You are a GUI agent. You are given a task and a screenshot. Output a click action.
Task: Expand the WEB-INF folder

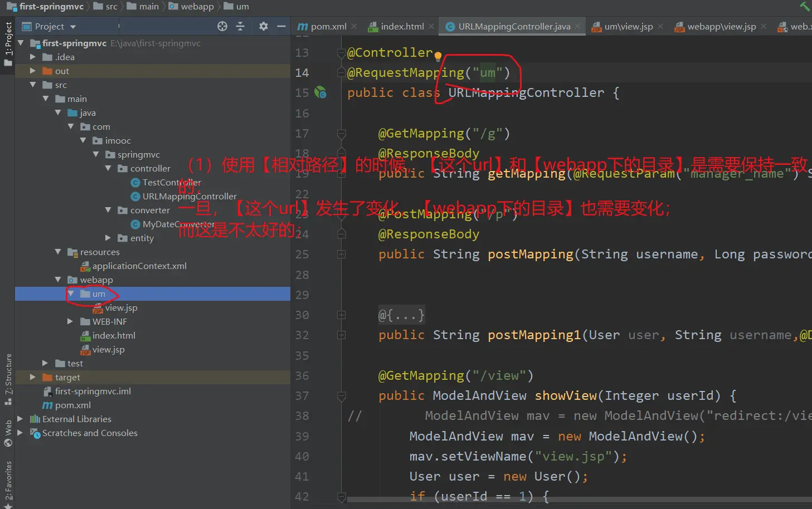(70, 321)
